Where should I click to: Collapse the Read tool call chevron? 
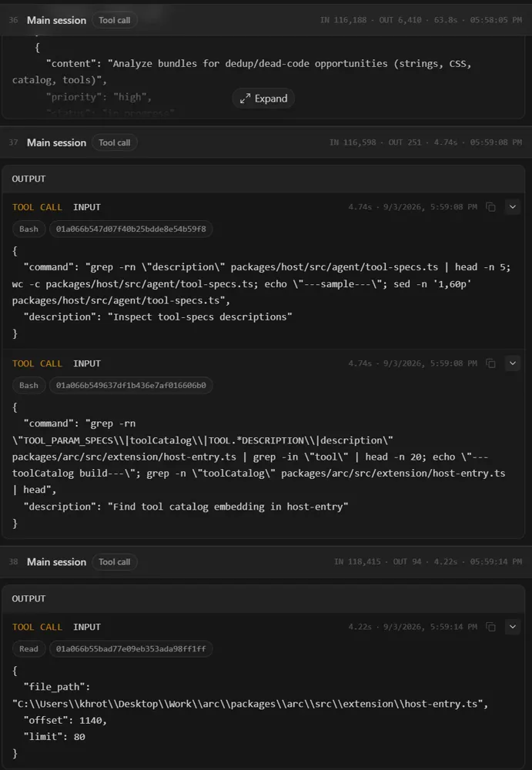click(x=512, y=627)
